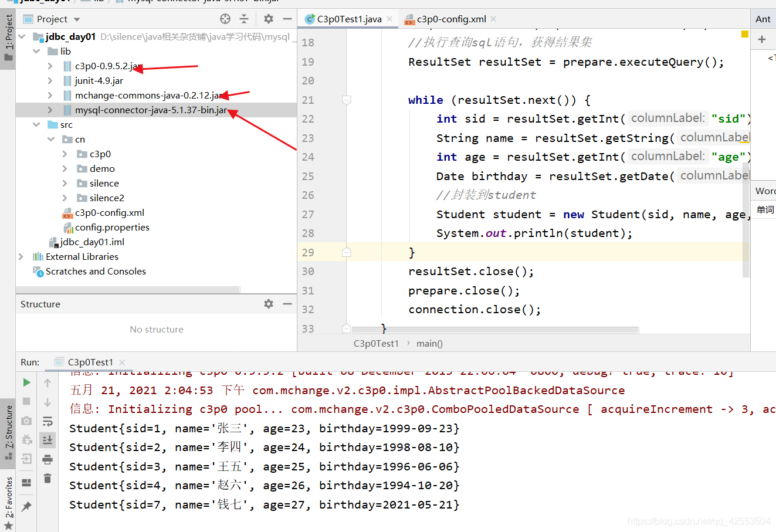Expand the silence2 package

(x=65, y=198)
